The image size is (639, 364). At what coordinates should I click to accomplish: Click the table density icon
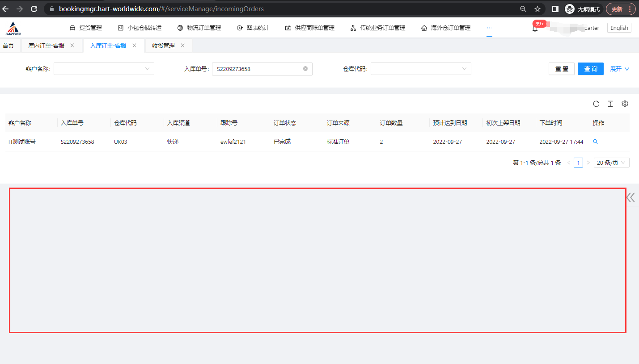point(610,104)
